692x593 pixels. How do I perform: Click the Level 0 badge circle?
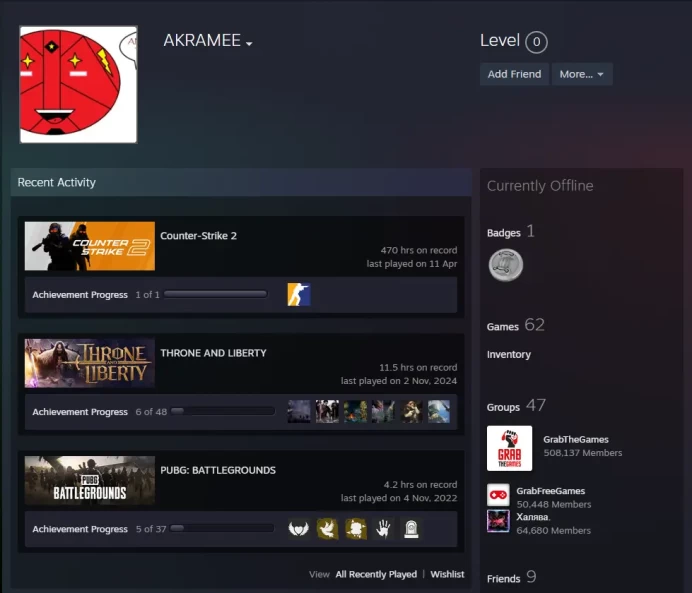coord(536,42)
